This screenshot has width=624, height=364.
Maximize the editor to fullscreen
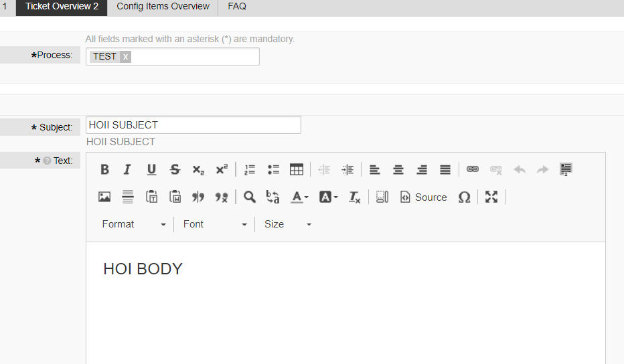(x=491, y=197)
